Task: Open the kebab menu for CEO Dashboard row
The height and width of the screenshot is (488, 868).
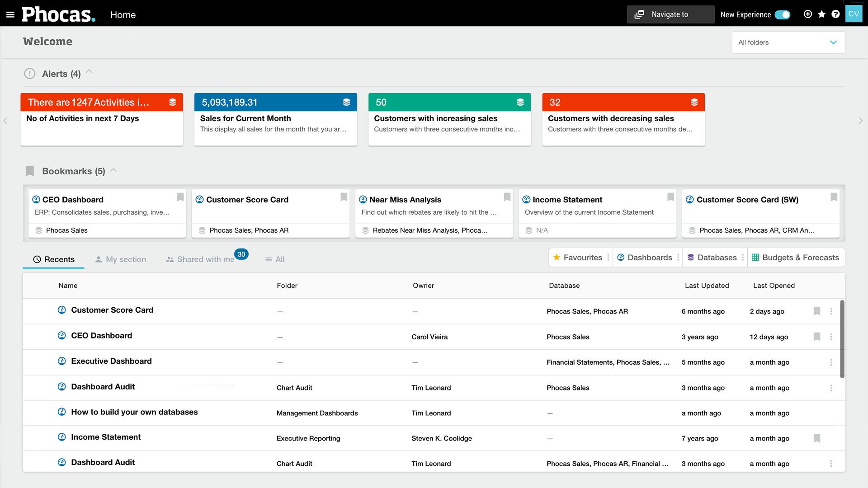Action: pyautogui.click(x=830, y=337)
